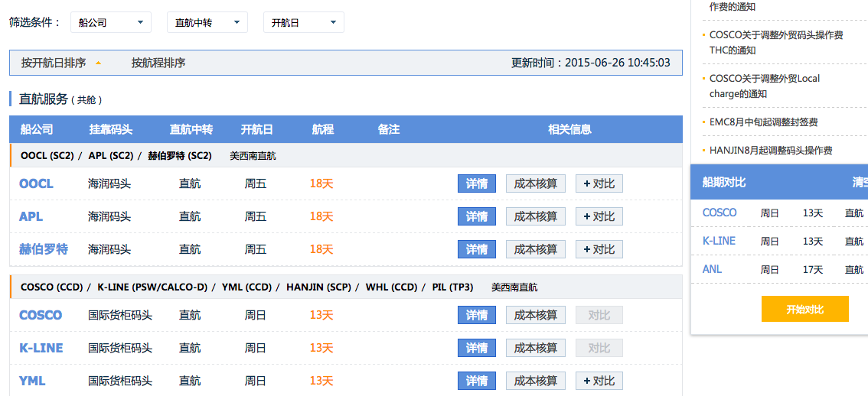Open 成本核算 for the APL row
Screen dimensions: 868x396
535,216
